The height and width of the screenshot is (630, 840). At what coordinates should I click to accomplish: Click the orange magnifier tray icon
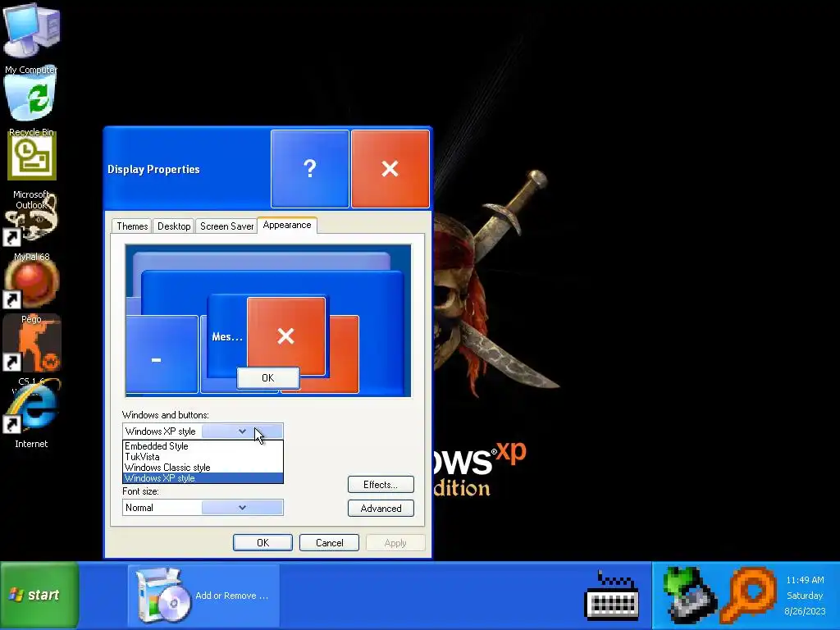point(749,596)
